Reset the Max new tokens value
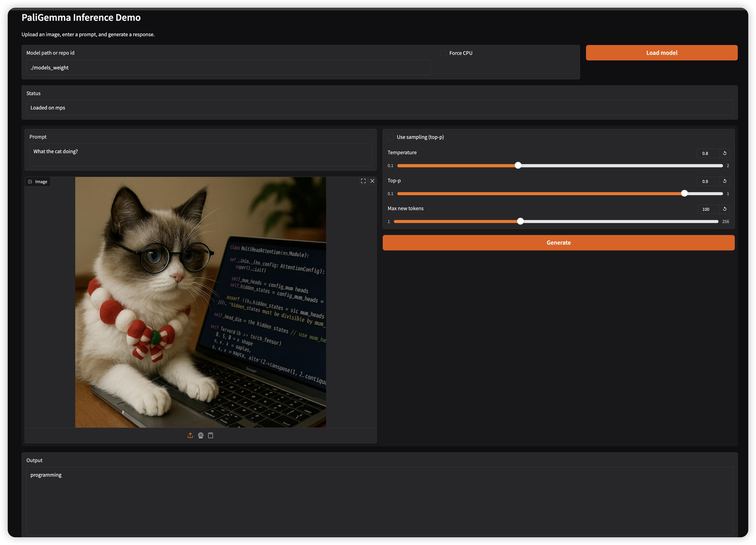 pyautogui.click(x=725, y=209)
